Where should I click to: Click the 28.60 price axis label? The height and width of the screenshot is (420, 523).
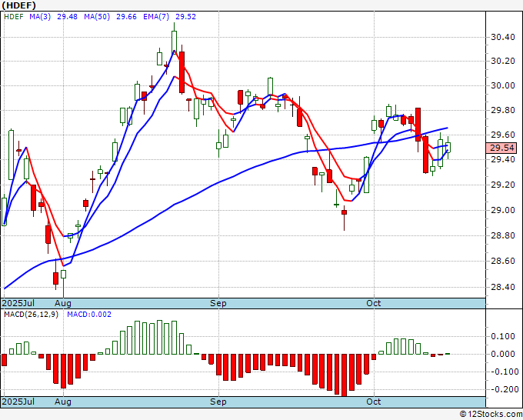[503, 262]
